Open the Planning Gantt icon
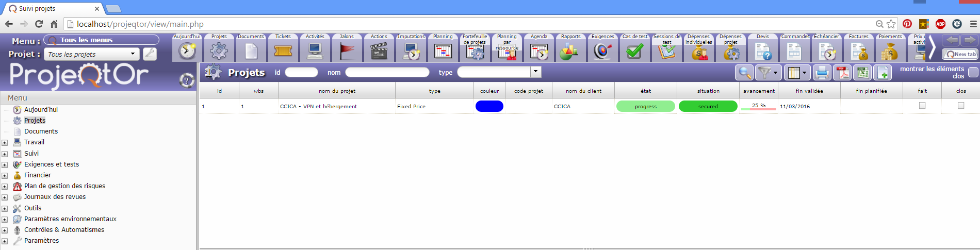Image resolution: width=980 pixels, height=250 pixels. (443, 51)
